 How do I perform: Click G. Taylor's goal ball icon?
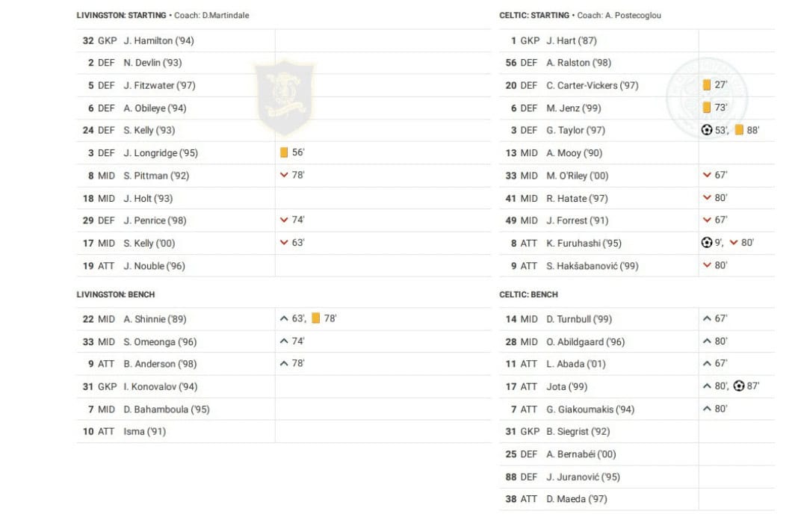[x=707, y=130]
